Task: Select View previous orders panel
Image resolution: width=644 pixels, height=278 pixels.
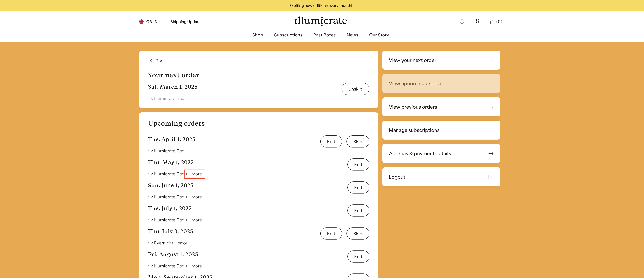Action: click(441, 107)
